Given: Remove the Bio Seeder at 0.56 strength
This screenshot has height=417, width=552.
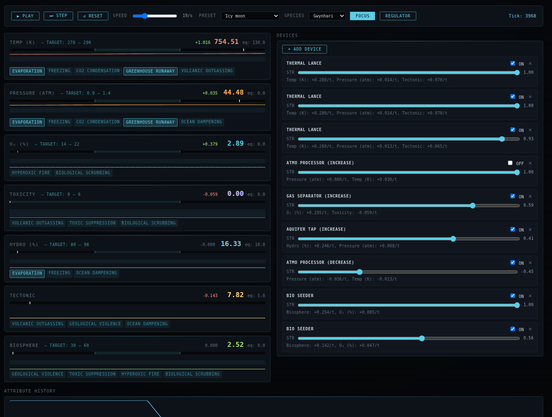Looking at the screenshot, I should pos(530,329).
